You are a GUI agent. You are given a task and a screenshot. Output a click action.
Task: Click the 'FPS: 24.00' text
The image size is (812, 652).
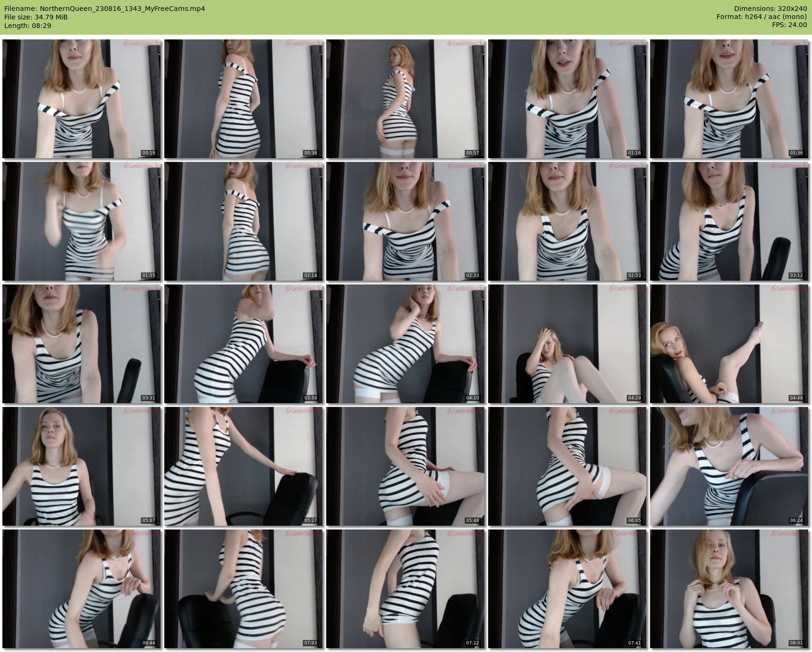(x=789, y=25)
